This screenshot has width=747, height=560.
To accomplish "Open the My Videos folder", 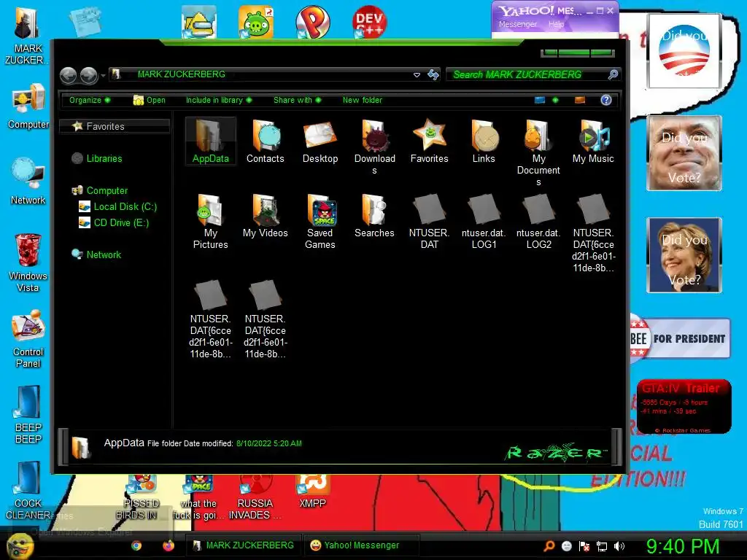I will pos(266,215).
